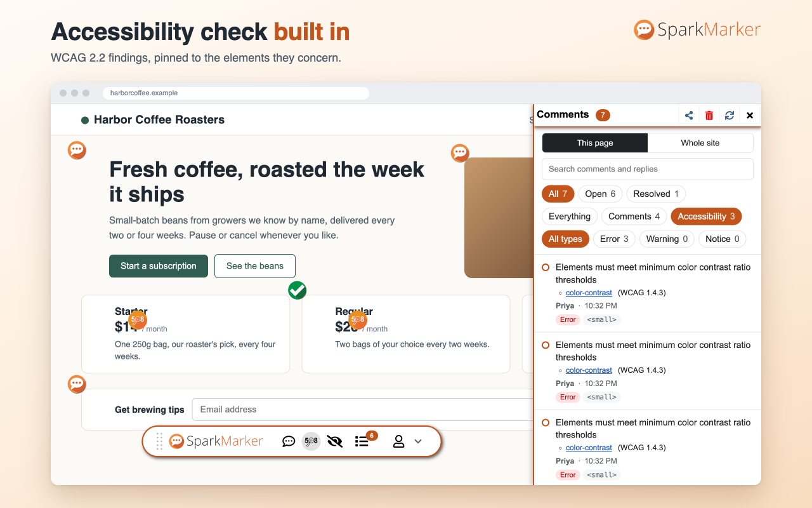This screenshot has height=508, width=812.
Task: Click the See the beans button
Action: [x=255, y=266]
